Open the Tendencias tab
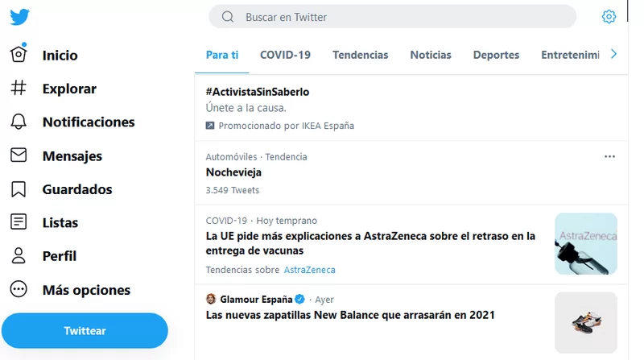The image size is (644, 360). [x=360, y=55]
